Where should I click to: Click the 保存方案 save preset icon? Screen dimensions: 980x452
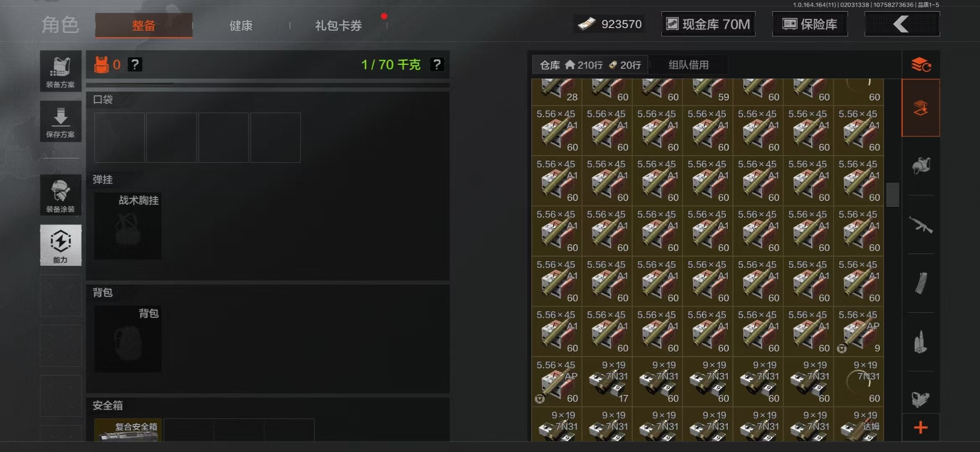(x=61, y=121)
